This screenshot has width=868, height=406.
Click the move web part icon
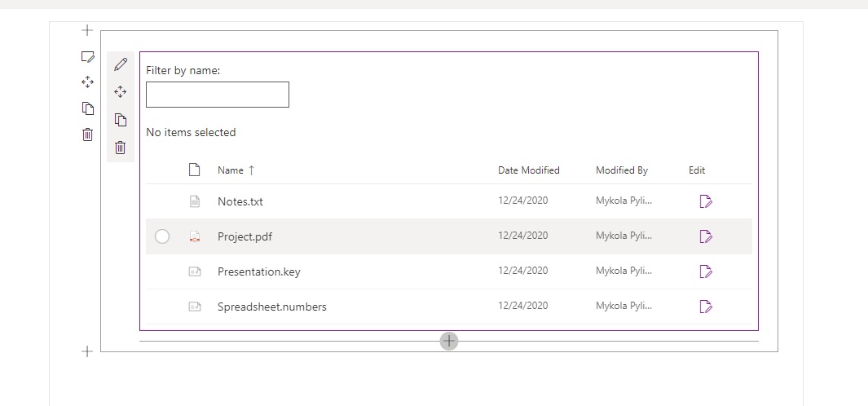tap(120, 92)
